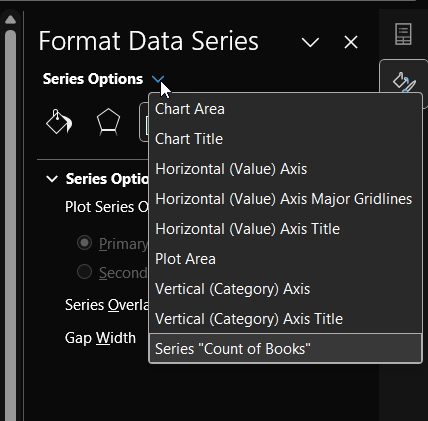
Task: Choose Vertical (Category) Axis entry
Action: tap(285, 289)
